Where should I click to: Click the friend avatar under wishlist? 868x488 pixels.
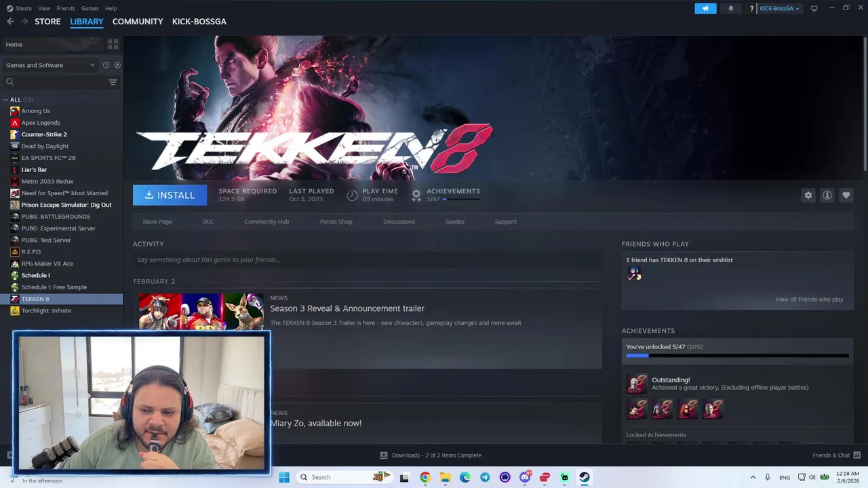[x=634, y=274]
